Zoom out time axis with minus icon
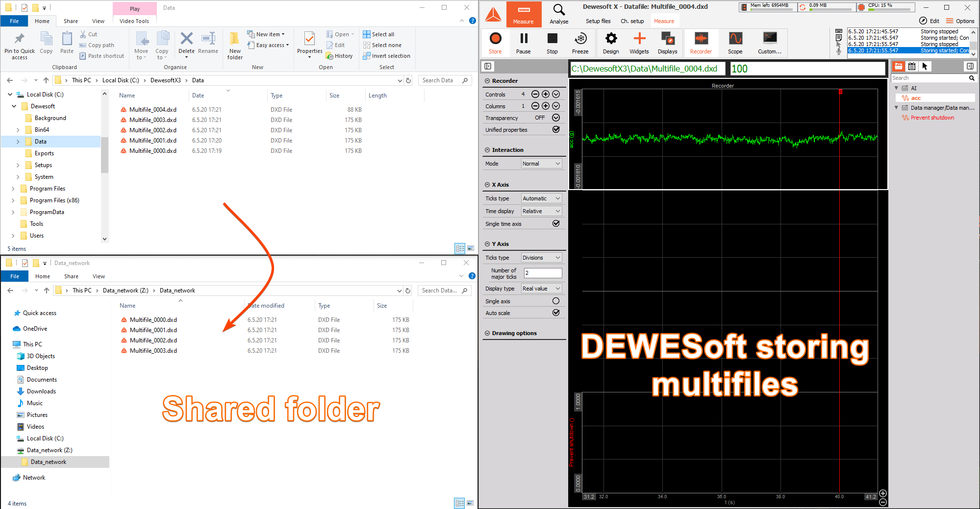Viewport: 980px width, 509px height. 883,502
